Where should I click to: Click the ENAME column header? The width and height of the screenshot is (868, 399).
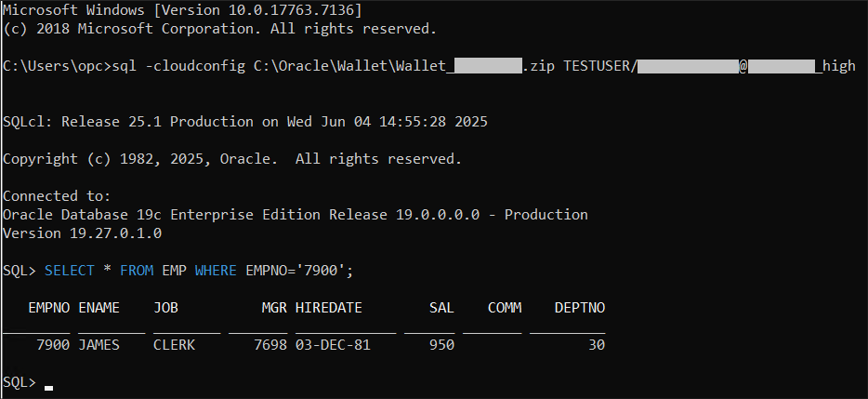[99, 308]
